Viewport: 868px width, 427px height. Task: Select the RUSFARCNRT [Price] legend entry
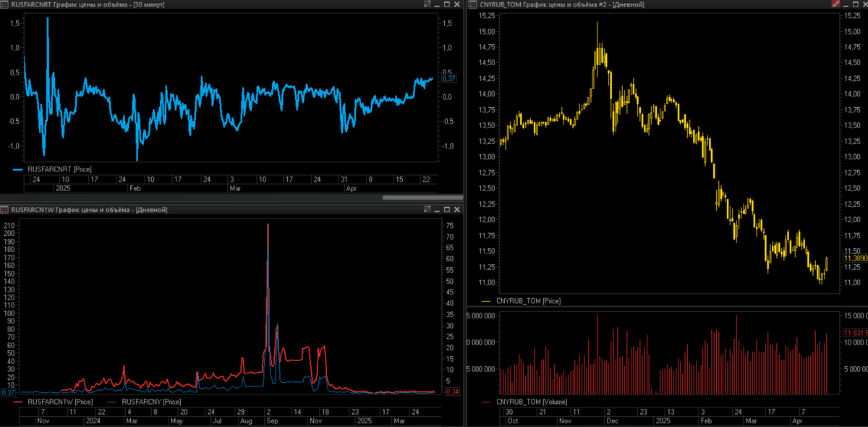(53, 169)
